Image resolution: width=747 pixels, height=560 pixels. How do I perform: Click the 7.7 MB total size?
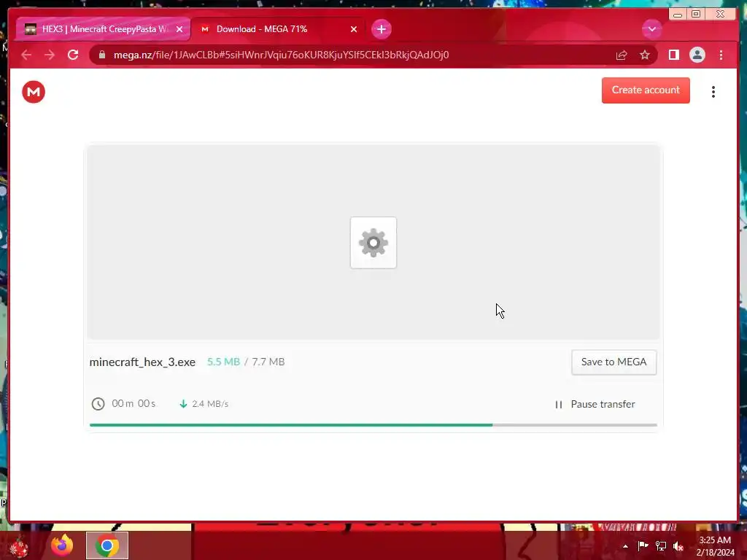tap(268, 362)
